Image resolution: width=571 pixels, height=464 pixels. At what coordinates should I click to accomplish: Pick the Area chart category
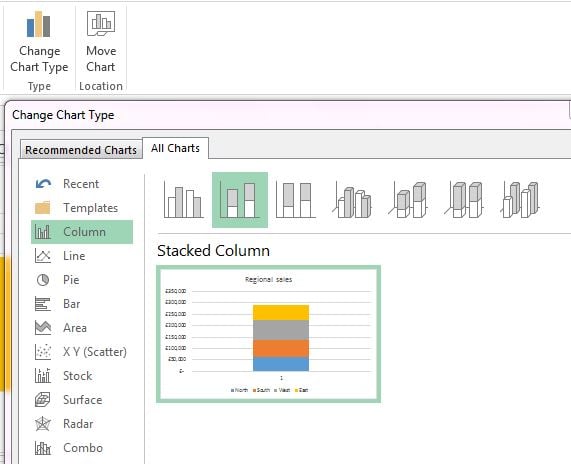[82, 328]
